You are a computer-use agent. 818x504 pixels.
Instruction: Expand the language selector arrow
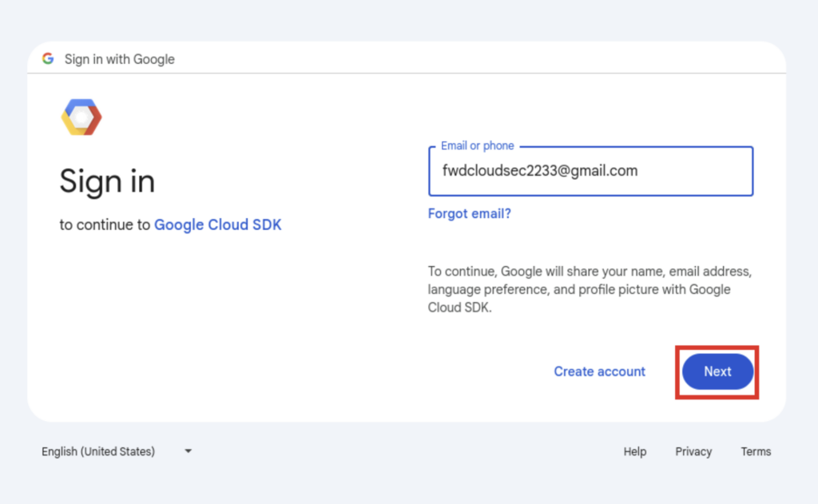[x=188, y=451]
